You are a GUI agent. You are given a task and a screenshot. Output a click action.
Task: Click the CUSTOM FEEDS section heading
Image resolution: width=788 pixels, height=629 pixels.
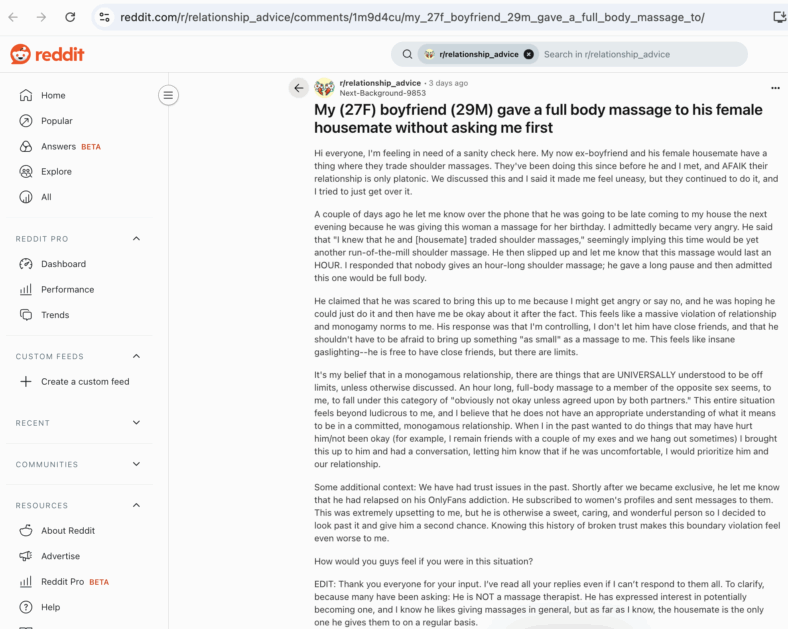[x=50, y=357]
